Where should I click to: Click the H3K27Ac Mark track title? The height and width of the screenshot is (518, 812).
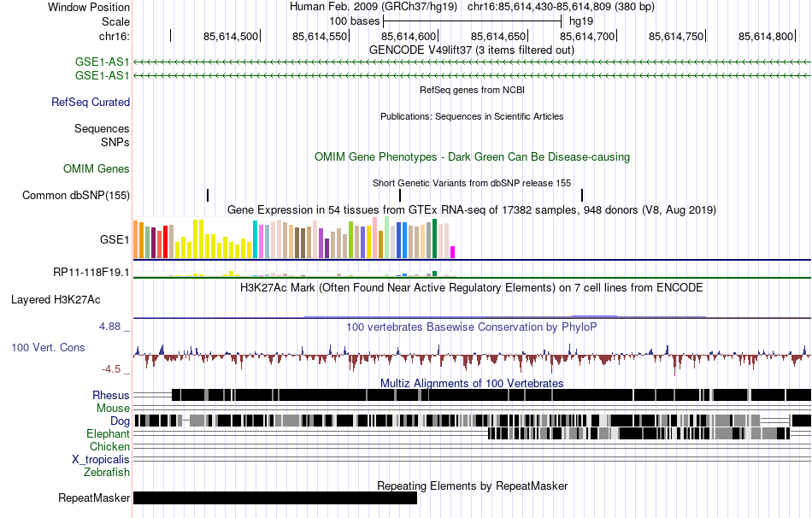click(472, 287)
